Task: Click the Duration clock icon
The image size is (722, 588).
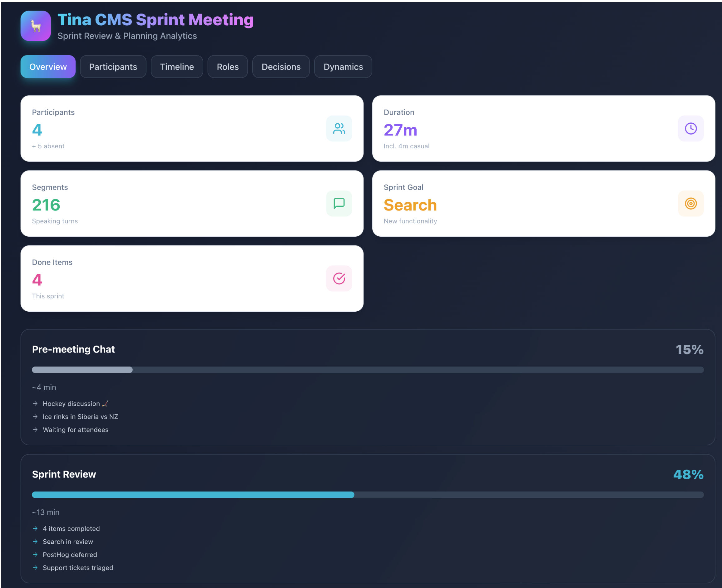Action: [691, 128]
